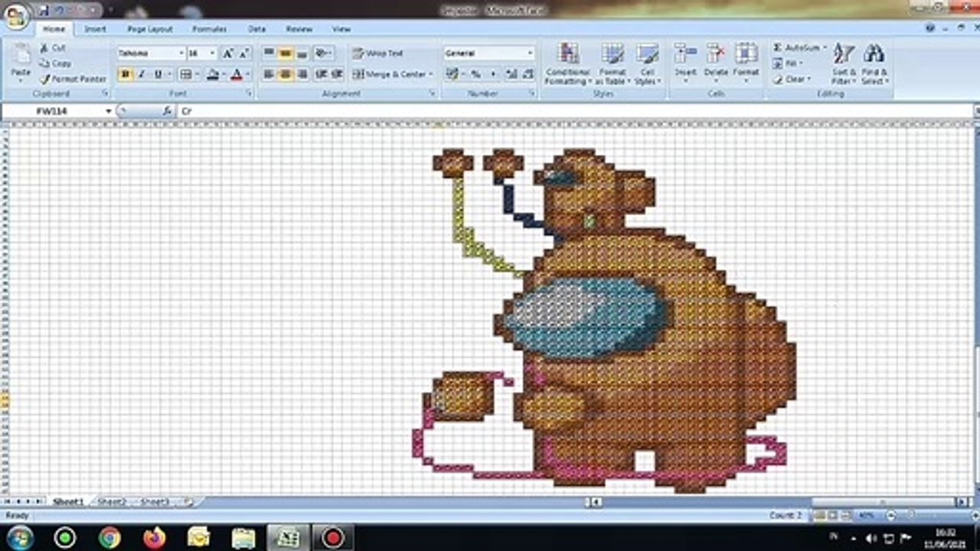Align text to the right
The image size is (980, 551).
[302, 74]
